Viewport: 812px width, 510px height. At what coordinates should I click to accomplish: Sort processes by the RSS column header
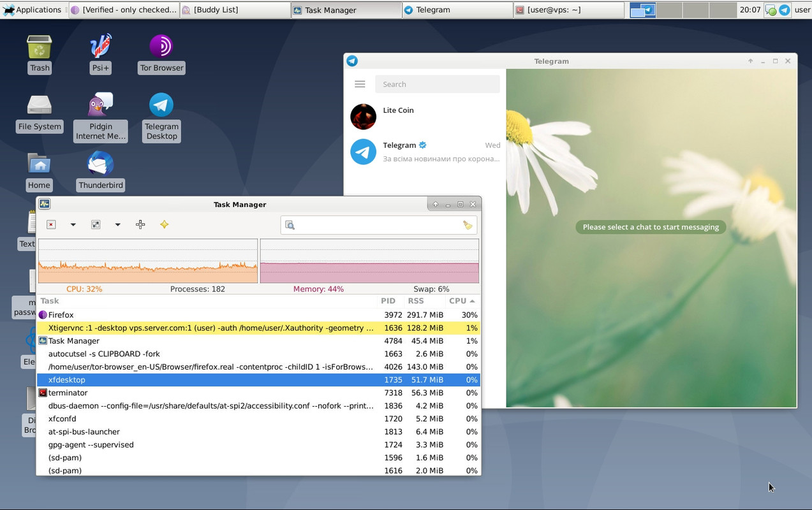(x=416, y=301)
